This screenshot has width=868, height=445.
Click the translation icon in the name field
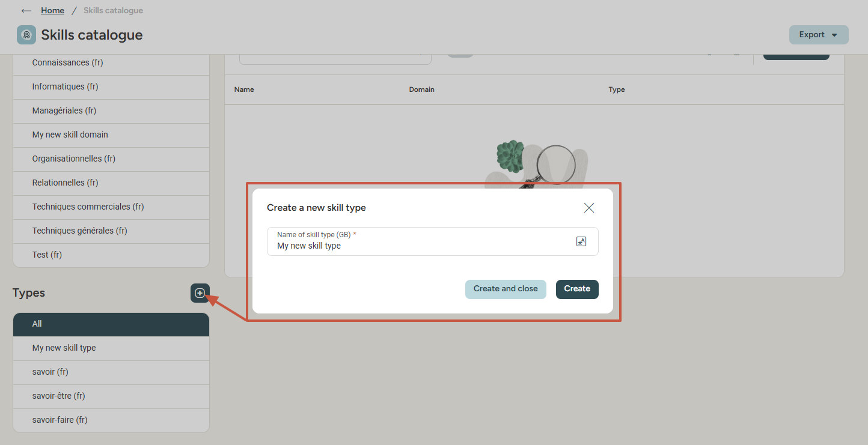point(581,241)
